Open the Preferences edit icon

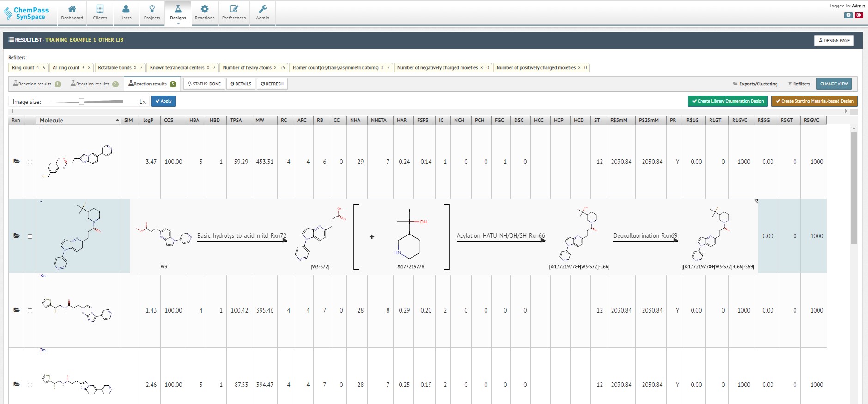[x=234, y=9]
